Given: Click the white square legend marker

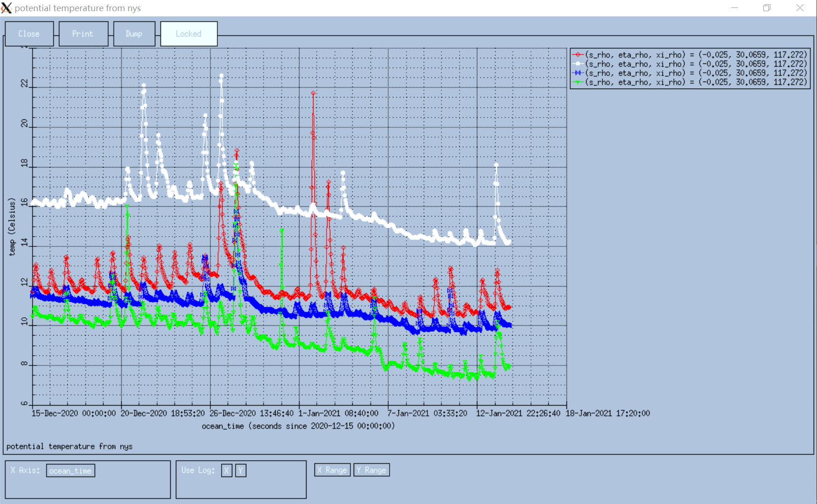Looking at the screenshot, I should (578, 64).
